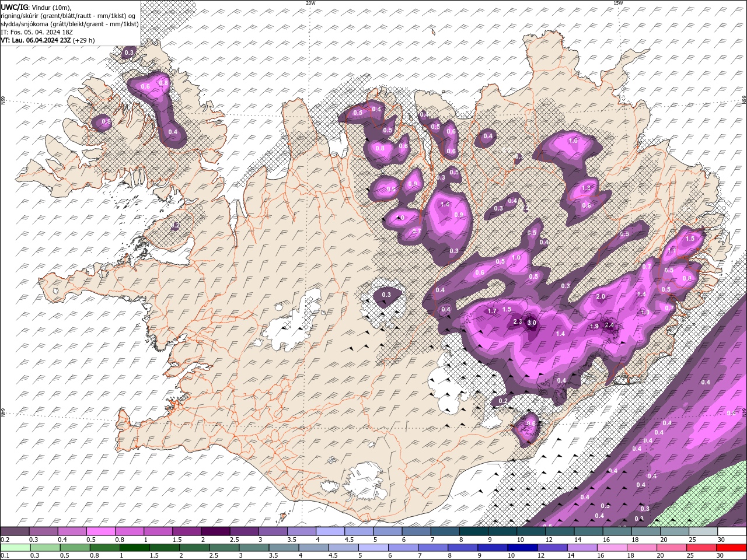Click the bright pink 0.5 legend swatch
The width and height of the screenshot is (747, 560).
click(101, 531)
